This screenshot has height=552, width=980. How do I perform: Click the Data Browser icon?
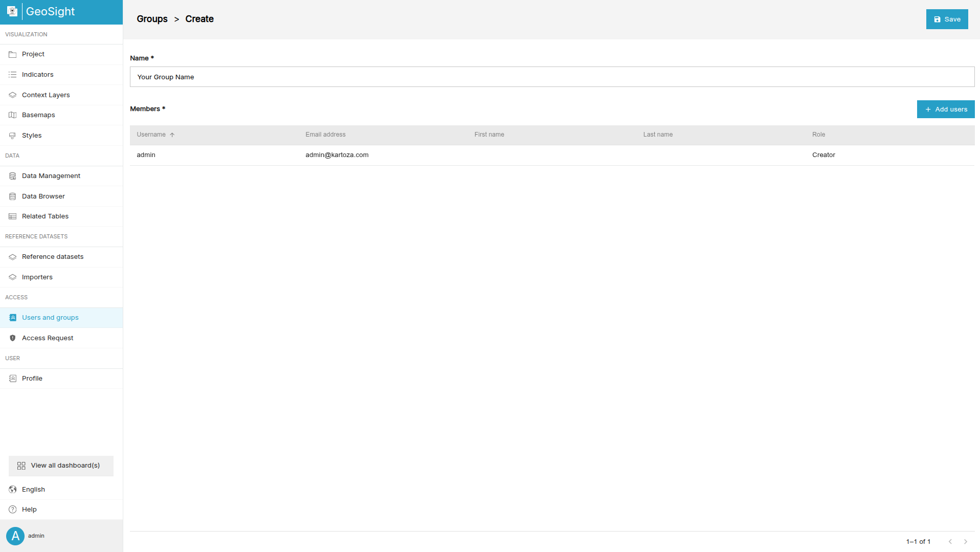click(13, 196)
